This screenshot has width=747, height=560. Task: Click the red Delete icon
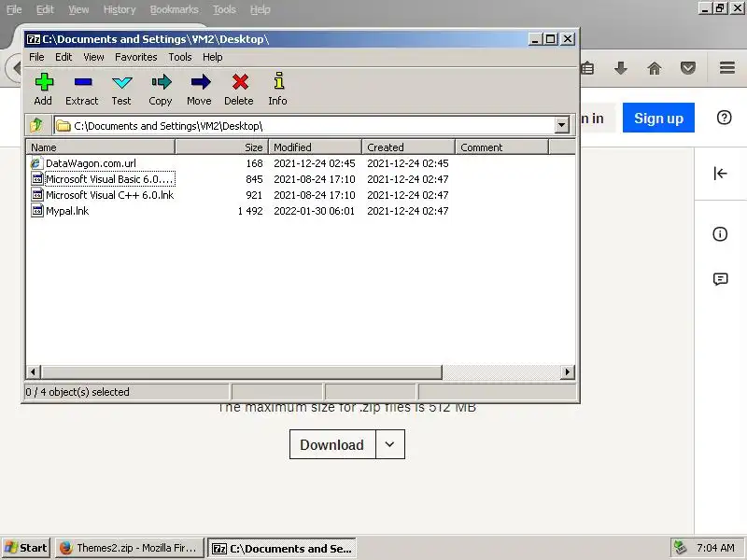point(240,82)
